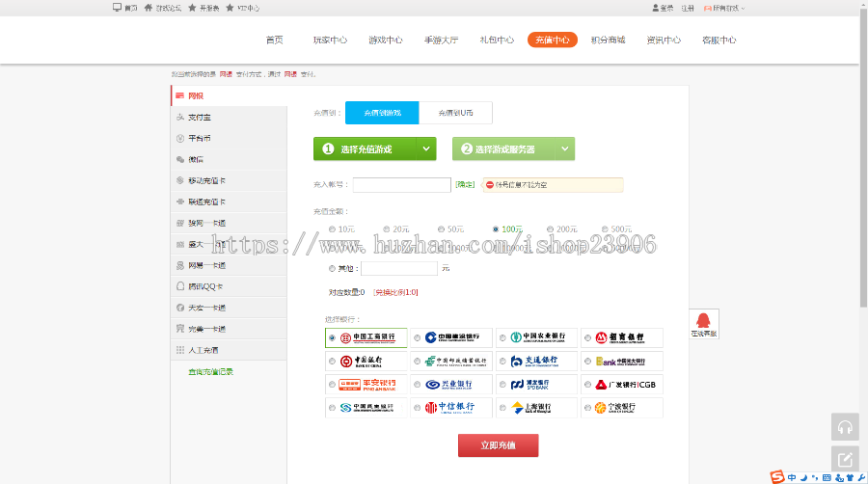Expand the 选择充值游戏 dropdown arrow
This screenshot has width=868, height=484.
pos(426,148)
